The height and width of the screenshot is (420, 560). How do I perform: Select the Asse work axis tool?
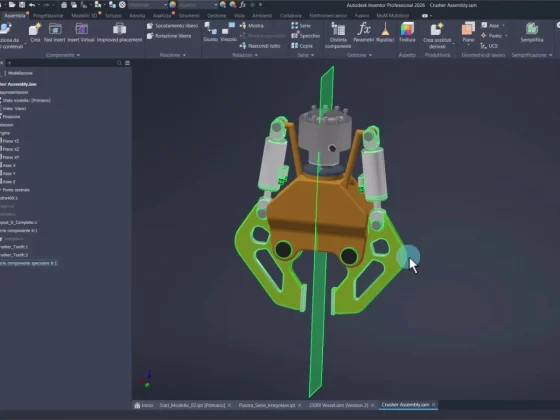(490, 26)
